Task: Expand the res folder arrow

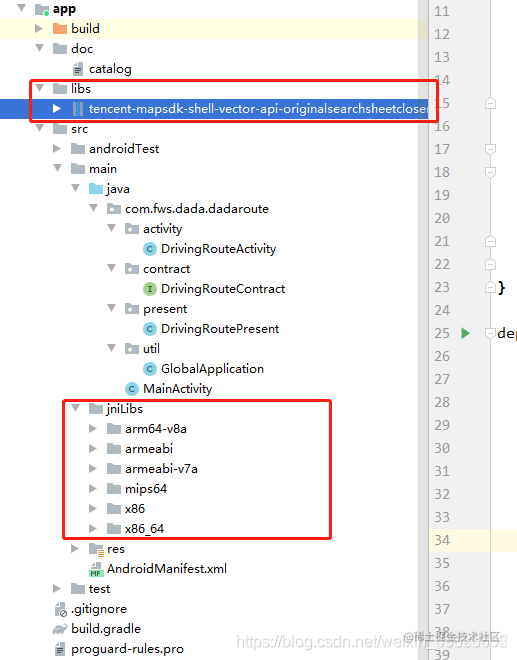Action: (75, 548)
